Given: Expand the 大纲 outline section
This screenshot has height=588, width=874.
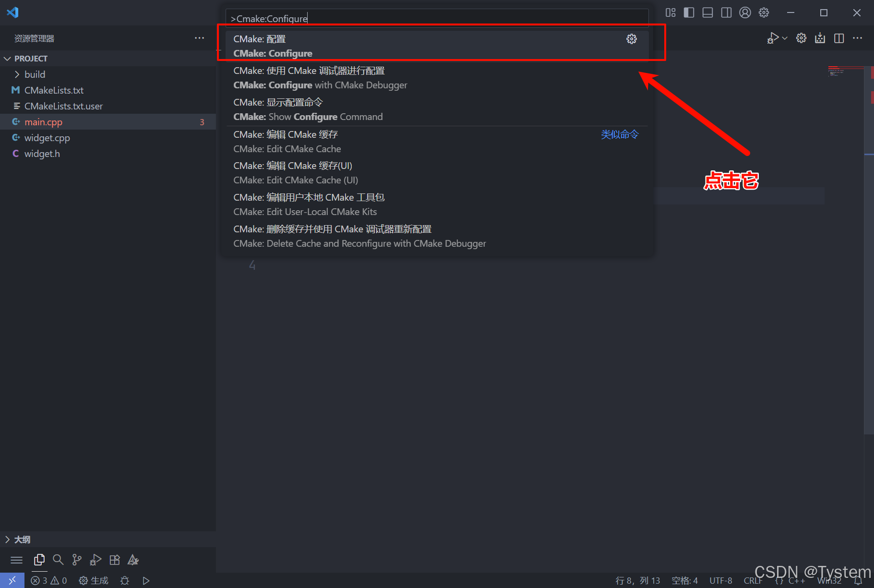Looking at the screenshot, I should 108,540.
